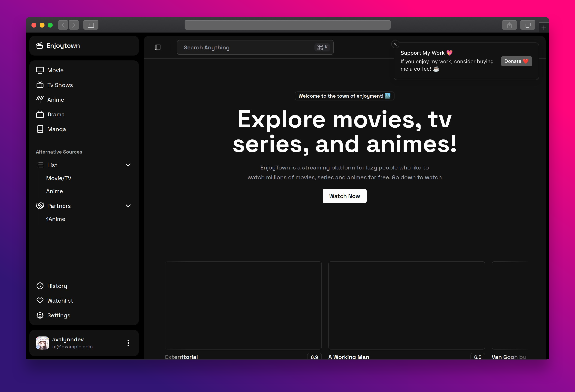Open avalynndev account options menu
Image resolution: width=575 pixels, height=392 pixels.
[x=128, y=343]
